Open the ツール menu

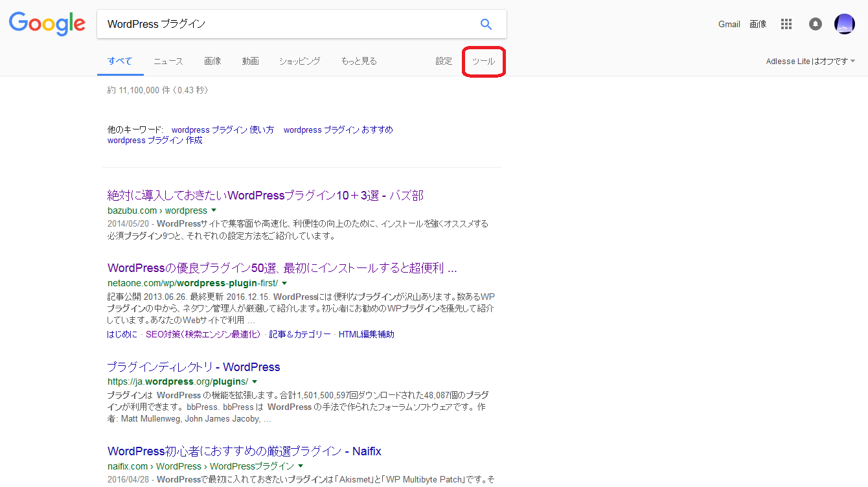(x=484, y=62)
